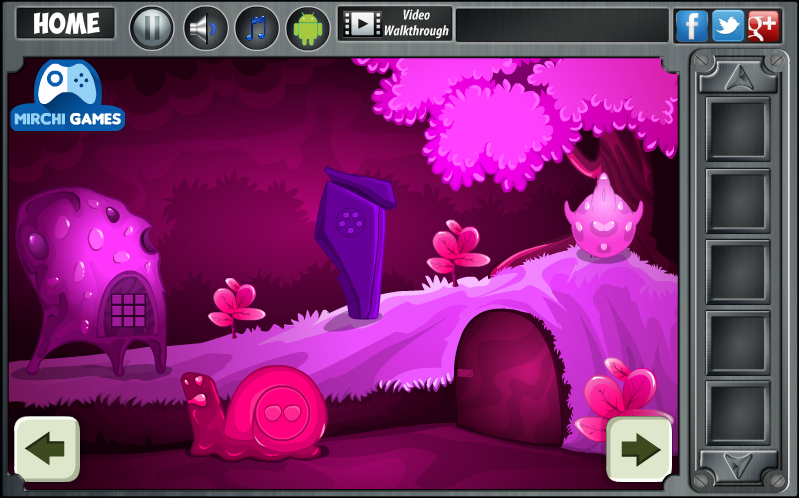Click the pink horned creature on the hill
The width and height of the screenshot is (799, 498).
click(603, 216)
